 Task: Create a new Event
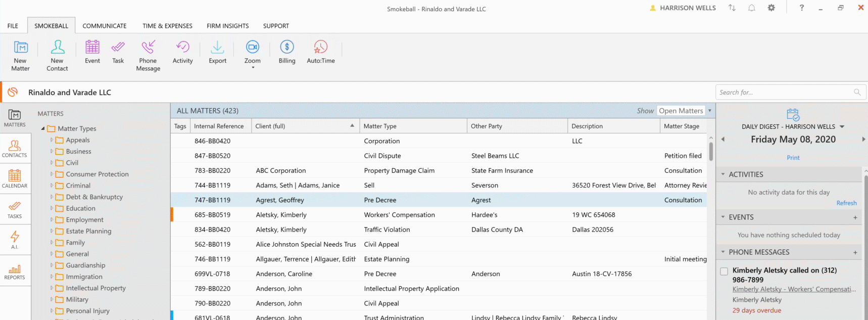(92, 52)
